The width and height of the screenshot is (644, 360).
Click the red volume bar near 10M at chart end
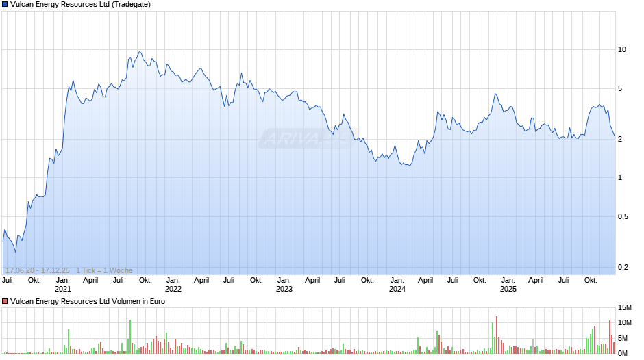[x=610, y=337]
